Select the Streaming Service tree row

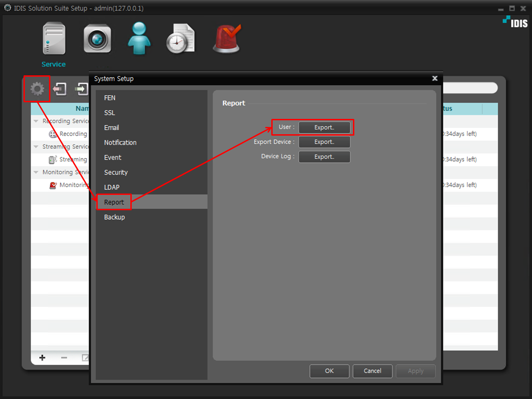(60, 147)
